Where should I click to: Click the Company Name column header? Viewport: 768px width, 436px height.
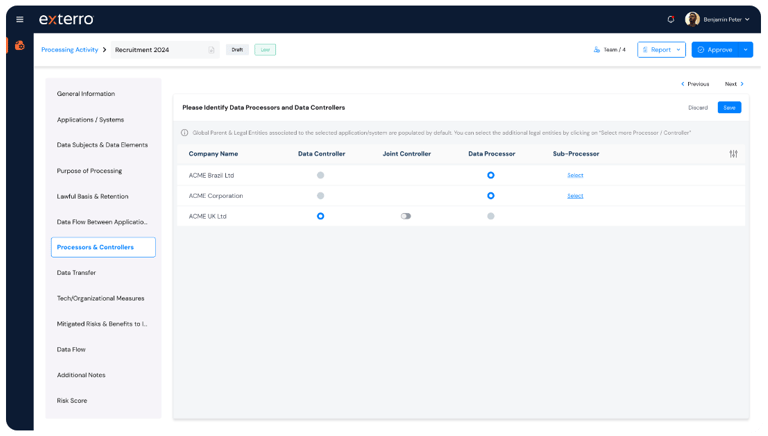click(x=214, y=154)
